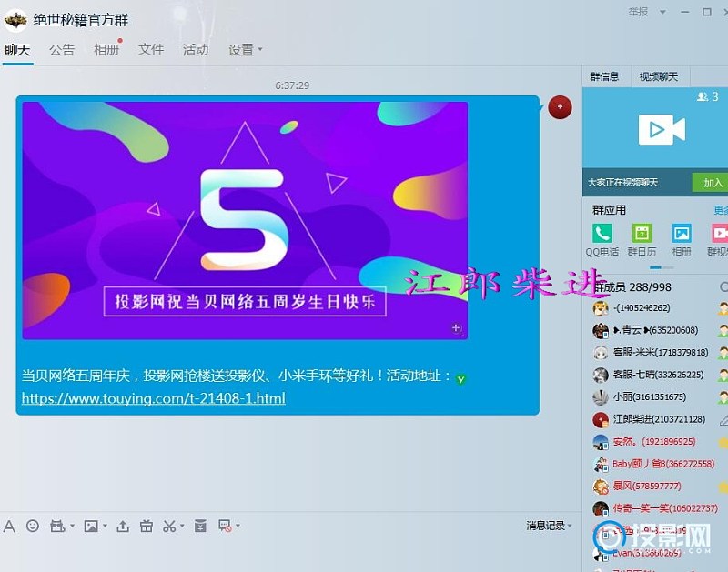
Task: Open the 公告 tab
Action: click(62, 49)
